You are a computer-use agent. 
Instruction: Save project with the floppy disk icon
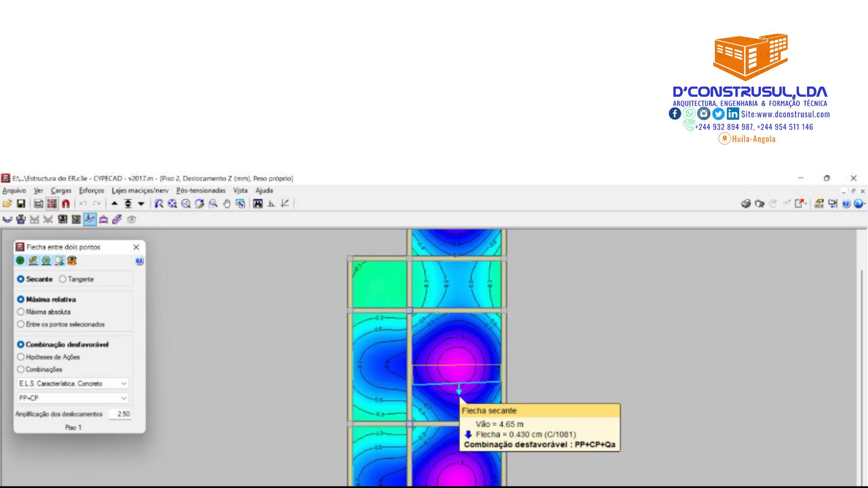click(x=21, y=204)
